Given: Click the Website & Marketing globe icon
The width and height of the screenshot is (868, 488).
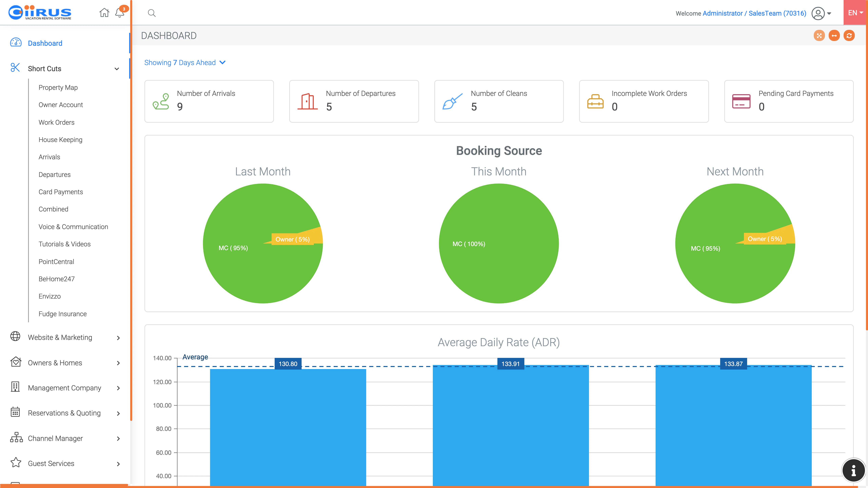Looking at the screenshot, I should point(15,336).
